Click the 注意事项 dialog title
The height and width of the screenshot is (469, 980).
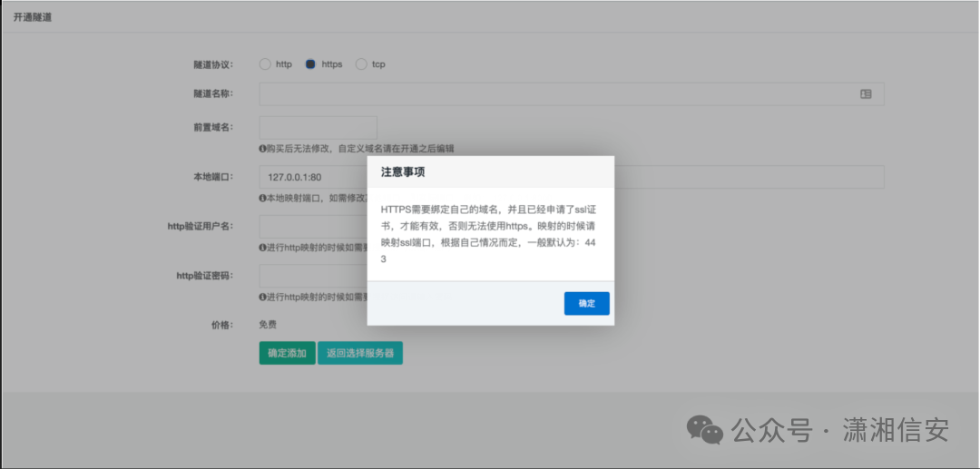[403, 172]
